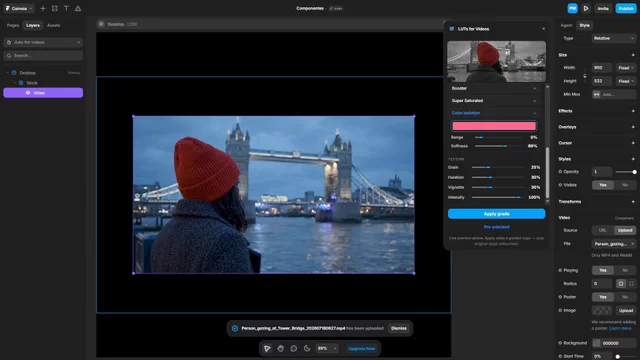Collapse the Desktop layer tree arrow
This screenshot has height=360, width=640.
[7, 73]
